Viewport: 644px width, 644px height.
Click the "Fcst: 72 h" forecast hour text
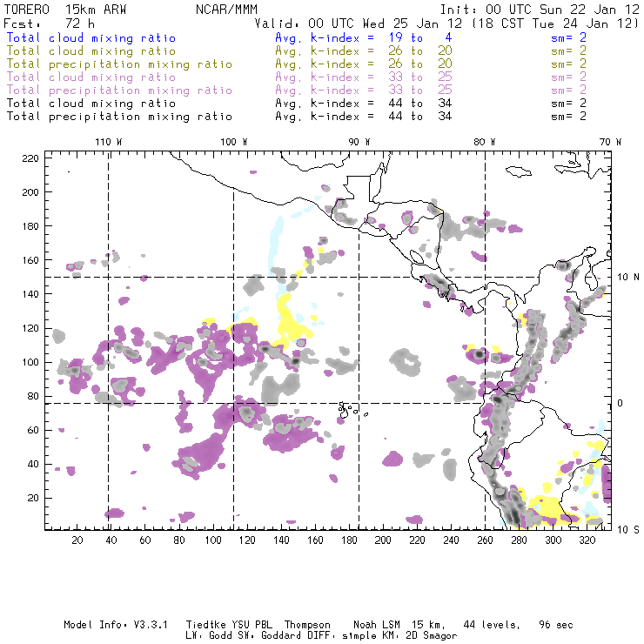[49, 23]
